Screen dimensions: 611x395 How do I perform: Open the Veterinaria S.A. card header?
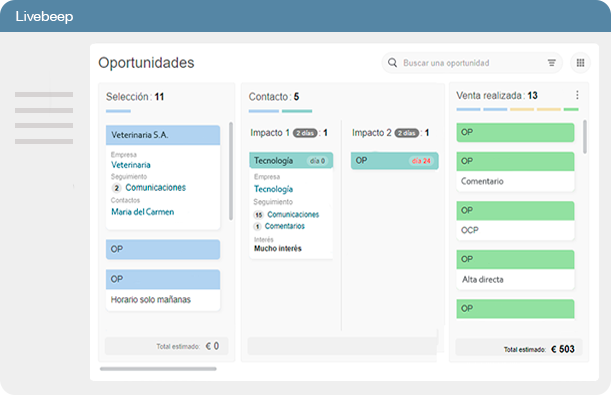(163, 135)
